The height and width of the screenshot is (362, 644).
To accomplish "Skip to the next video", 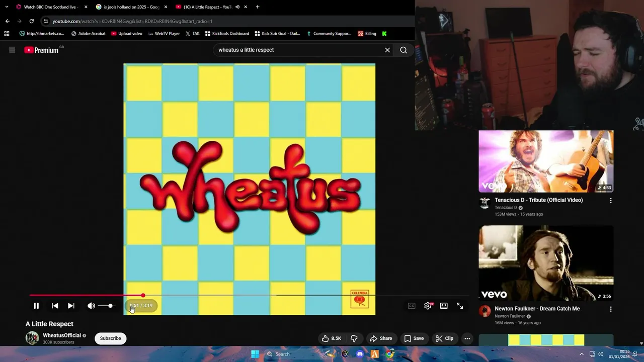I will [x=71, y=306].
